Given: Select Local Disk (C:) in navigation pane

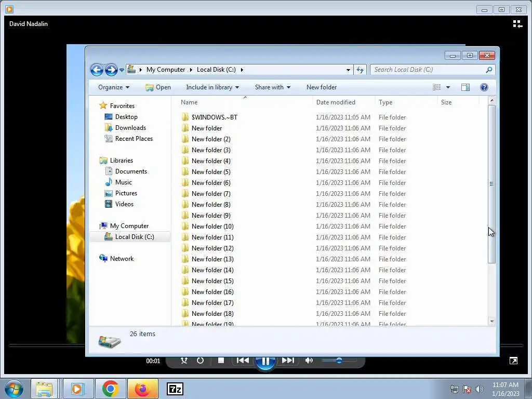Looking at the screenshot, I should coord(130,237).
